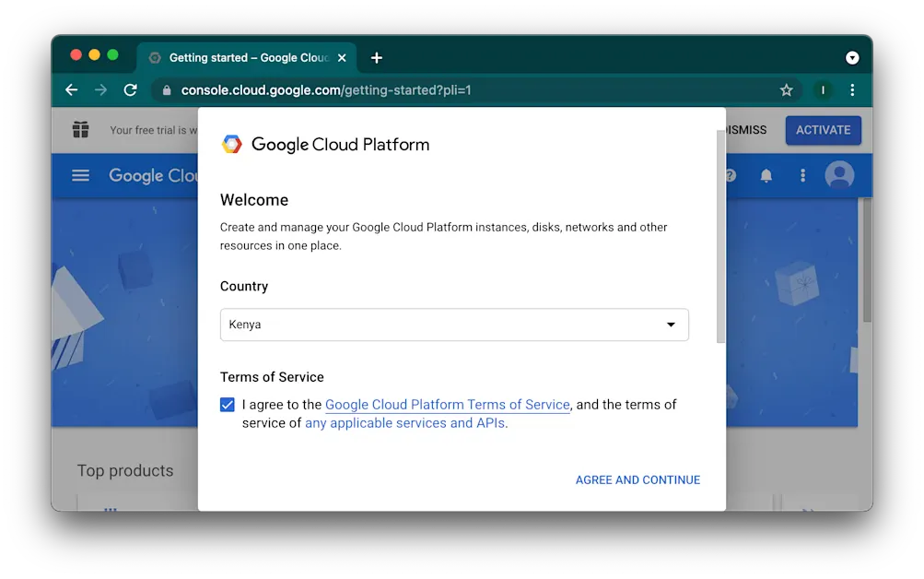Click the macOS red close window button
The width and height of the screenshot is (924, 579).
click(x=76, y=54)
